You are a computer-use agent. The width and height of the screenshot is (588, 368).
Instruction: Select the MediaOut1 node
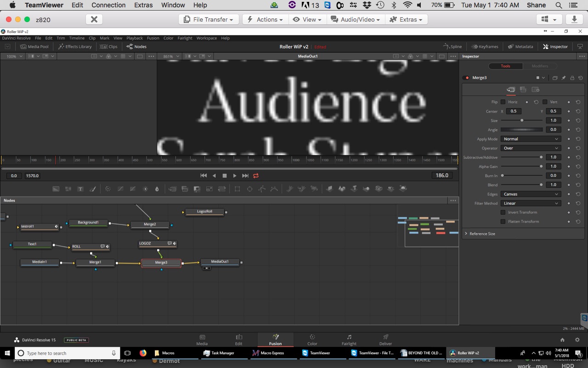point(220,262)
